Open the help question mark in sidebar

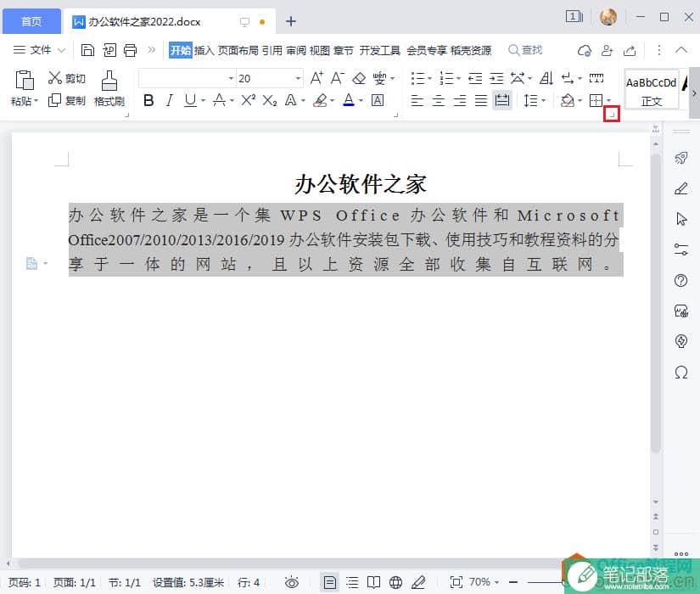(680, 281)
